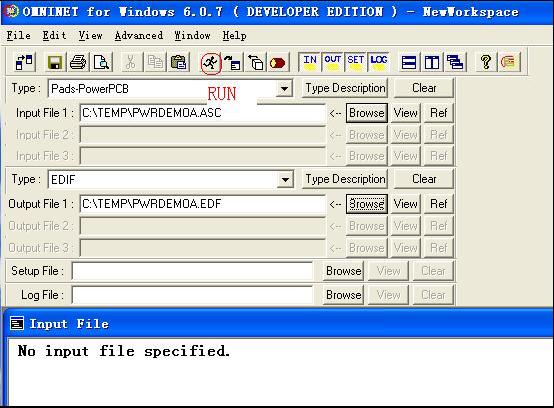
Task: Click the curved-arrow window icon after Run
Action: coord(232,63)
